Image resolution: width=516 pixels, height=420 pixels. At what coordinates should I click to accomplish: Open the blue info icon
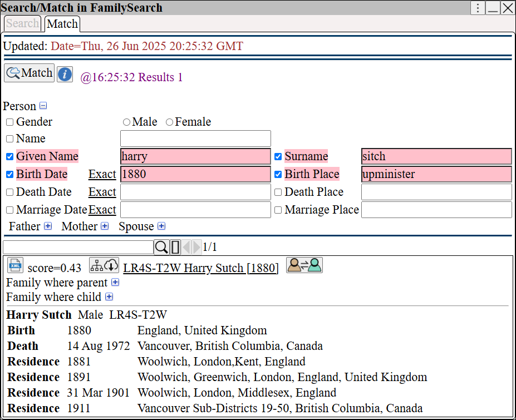coord(65,74)
